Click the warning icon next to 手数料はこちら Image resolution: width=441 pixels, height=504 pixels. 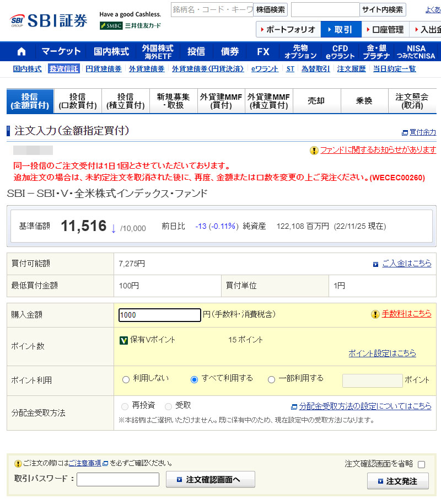pos(375,314)
